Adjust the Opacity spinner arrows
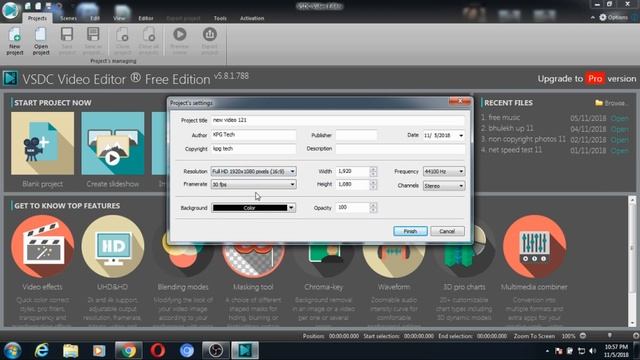This screenshot has width=640, height=360. [373, 207]
